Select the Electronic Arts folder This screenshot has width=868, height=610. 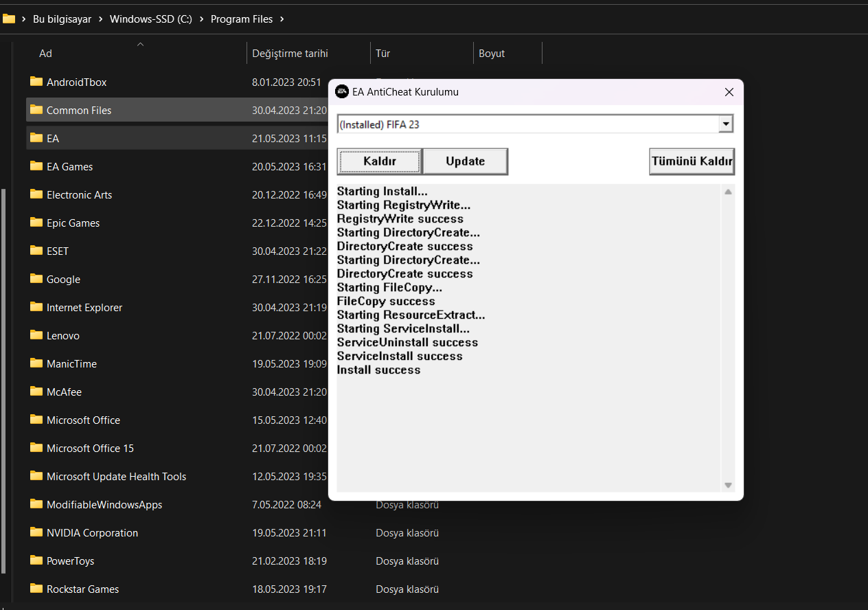[x=79, y=194]
